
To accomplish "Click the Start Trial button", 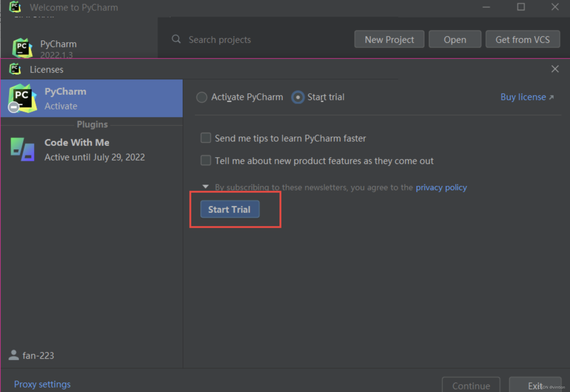I will (230, 209).
